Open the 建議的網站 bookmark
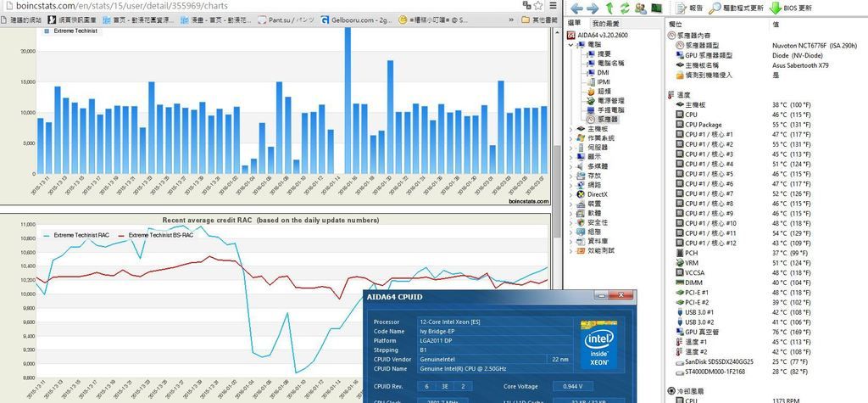The width and height of the screenshot is (868, 403). (x=21, y=20)
